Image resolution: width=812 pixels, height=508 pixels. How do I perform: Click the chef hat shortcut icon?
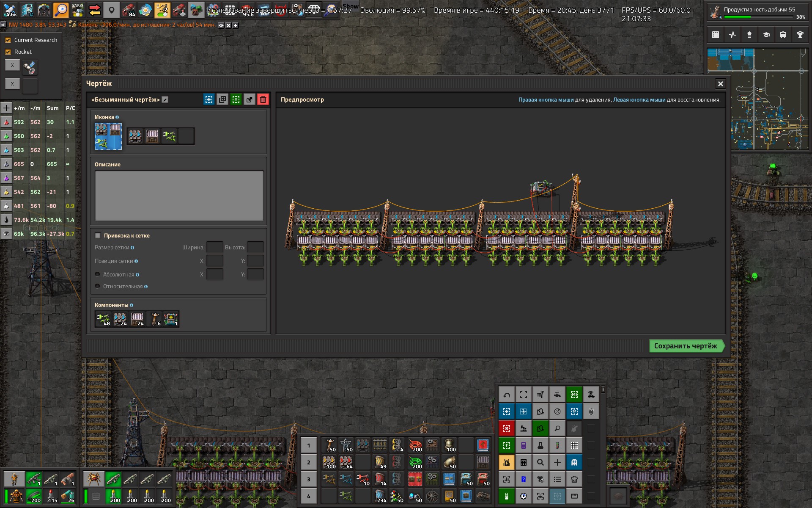pos(574,479)
